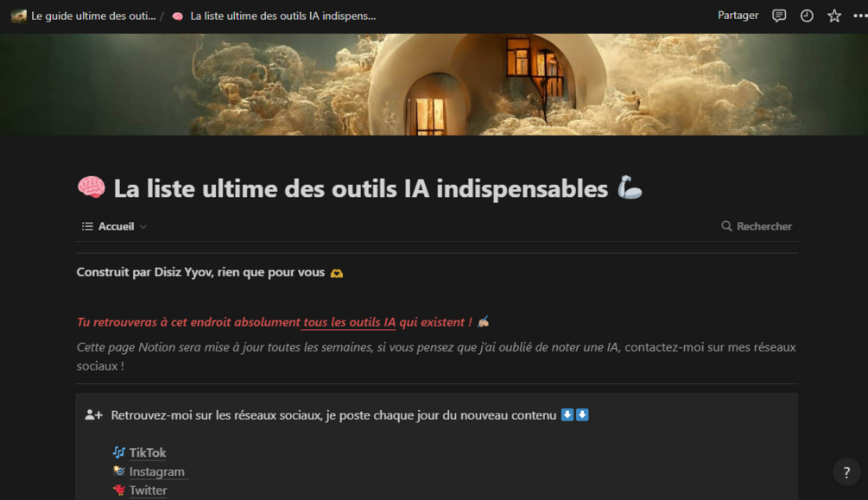Screen dimensions: 868x500
Task: Click the add-person icon in the callout
Action: click(93, 415)
